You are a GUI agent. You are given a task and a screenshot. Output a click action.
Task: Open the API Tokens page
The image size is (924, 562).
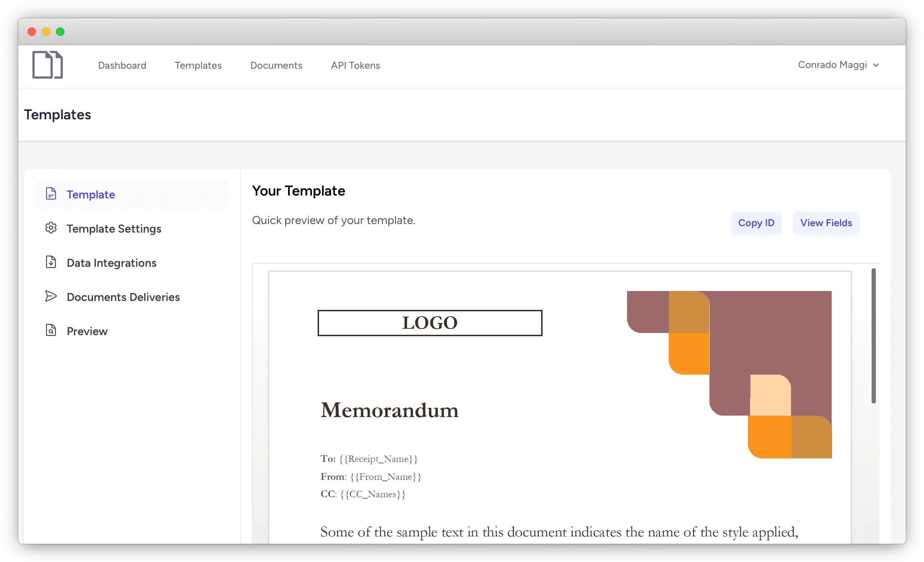click(x=355, y=65)
